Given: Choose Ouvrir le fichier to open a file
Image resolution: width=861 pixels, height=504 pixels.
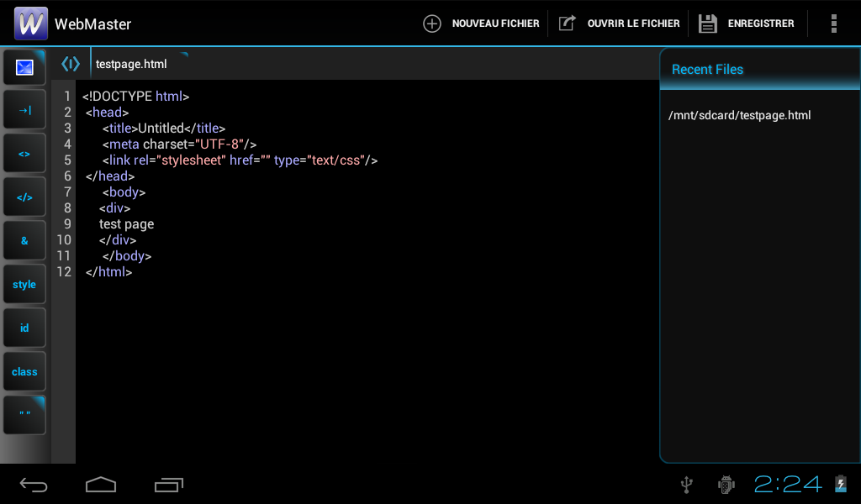Looking at the screenshot, I should [x=620, y=24].
